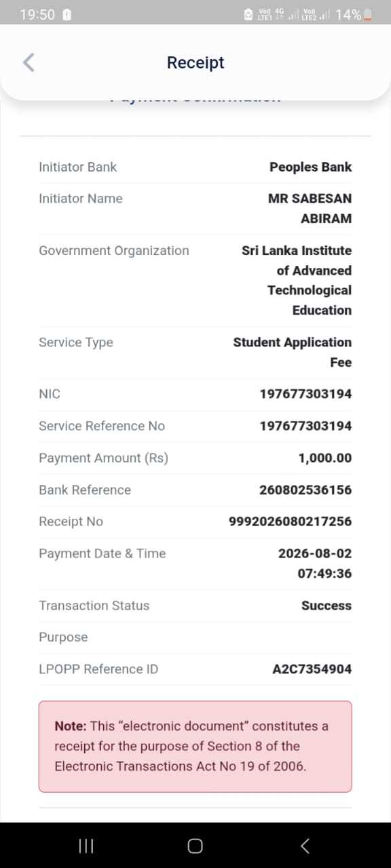Tap the Bank Reference number 260802536156
The width and height of the screenshot is (391, 868).
pos(305,490)
